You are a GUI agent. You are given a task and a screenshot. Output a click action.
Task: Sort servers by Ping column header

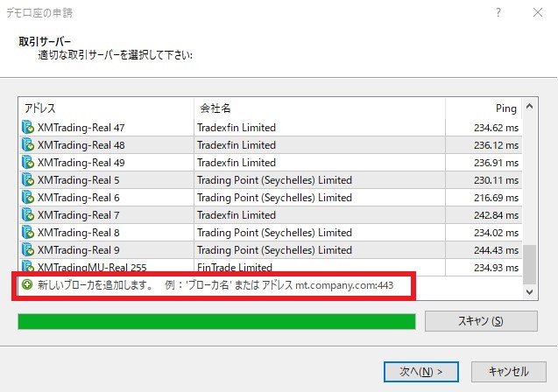[x=483, y=108]
